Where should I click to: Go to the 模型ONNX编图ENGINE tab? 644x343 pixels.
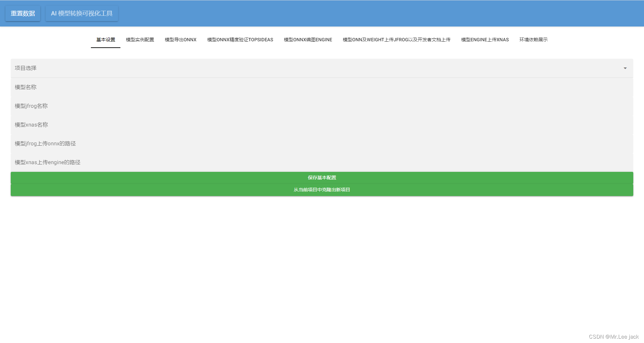[308, 40]
